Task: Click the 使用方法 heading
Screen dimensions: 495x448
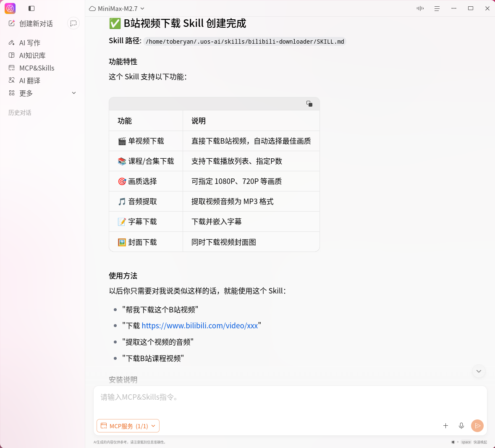Action: (123, 275)
